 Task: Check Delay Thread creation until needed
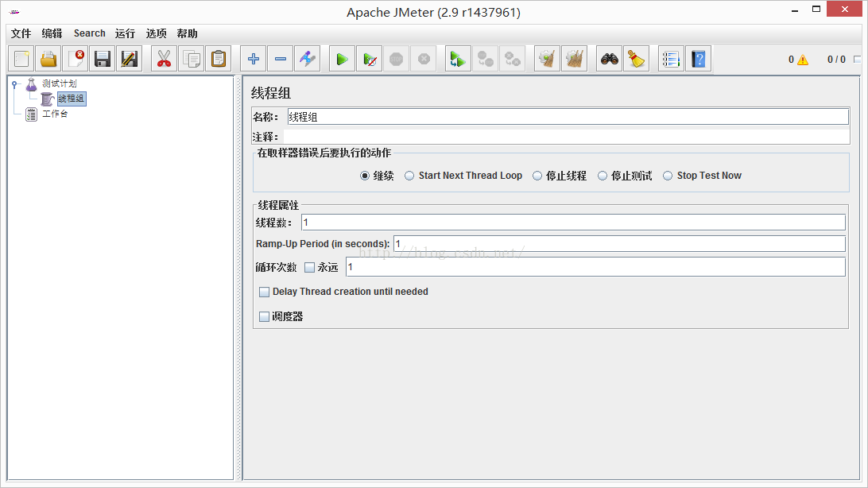click(265, 292)
